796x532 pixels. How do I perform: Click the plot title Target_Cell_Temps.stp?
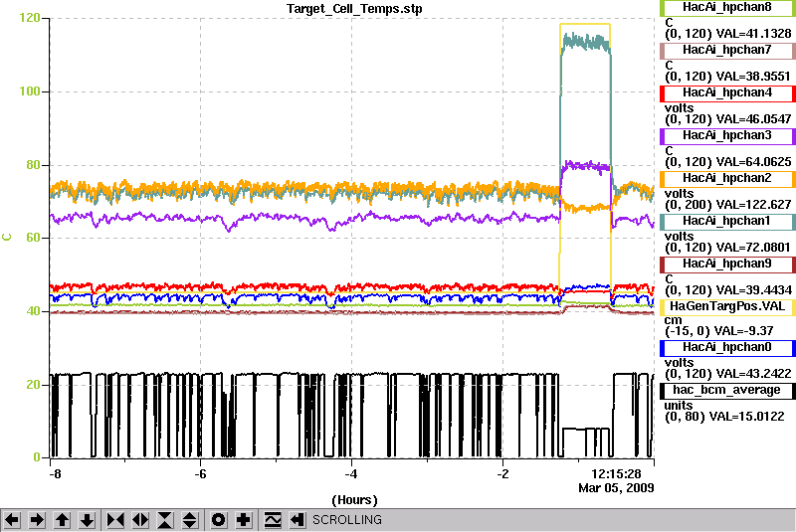point(354,9)
